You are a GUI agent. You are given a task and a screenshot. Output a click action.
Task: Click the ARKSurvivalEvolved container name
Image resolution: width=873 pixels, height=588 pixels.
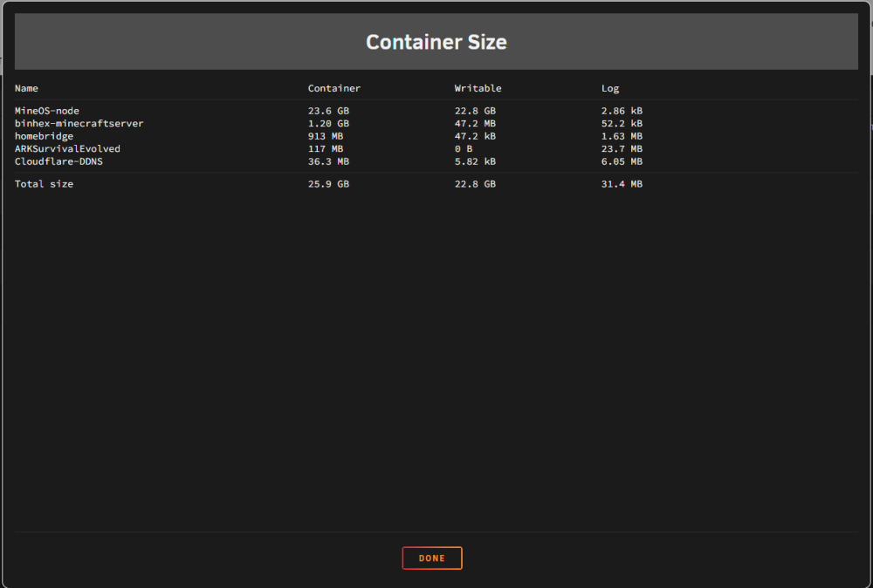(x=67, y=148)
